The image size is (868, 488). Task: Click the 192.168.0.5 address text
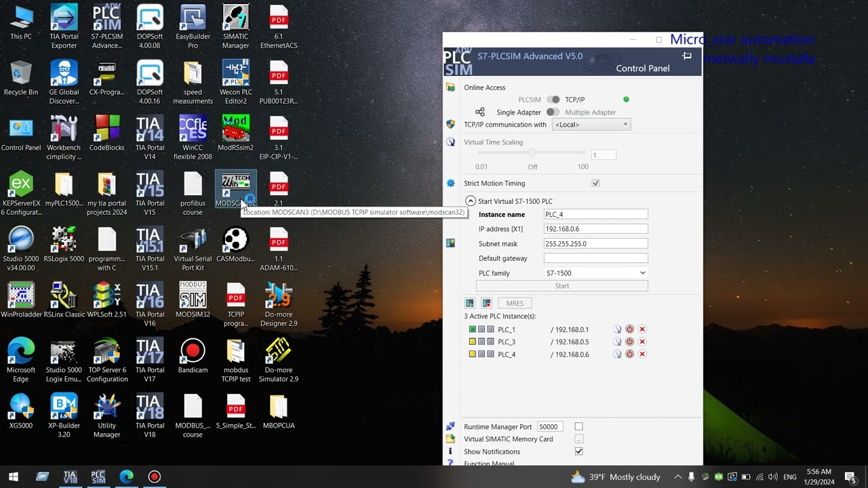[x=572, y=342]
